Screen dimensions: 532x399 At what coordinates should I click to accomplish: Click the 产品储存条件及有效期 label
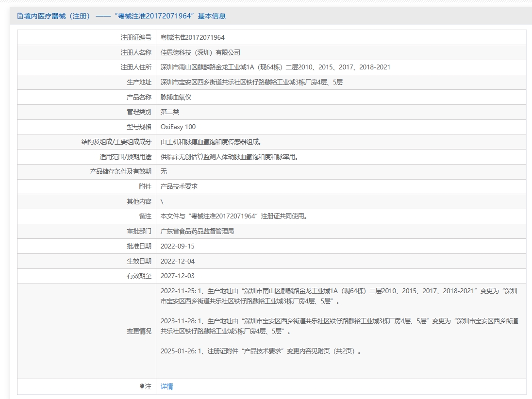tap(121, 171)
